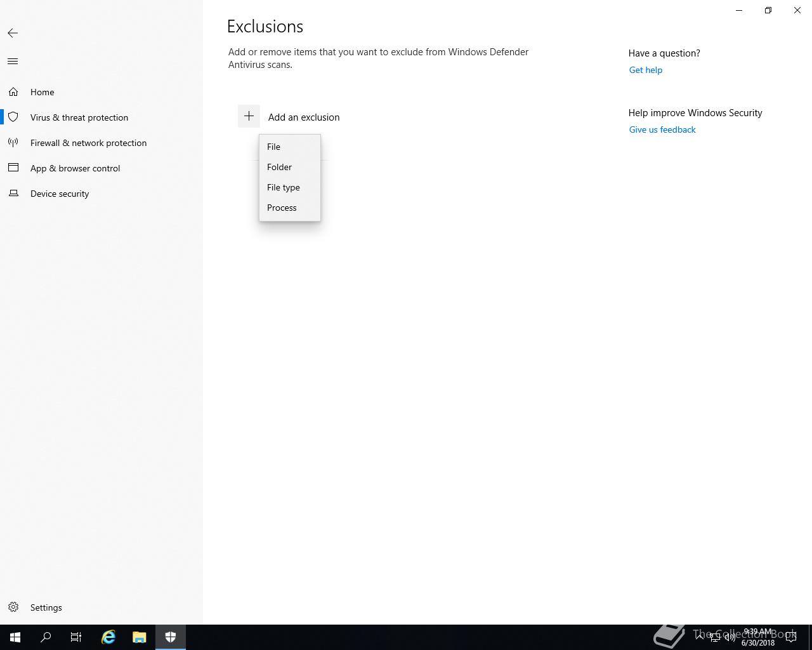
Task: Choose Process from exclusion menu
Action: click(290, 208)
